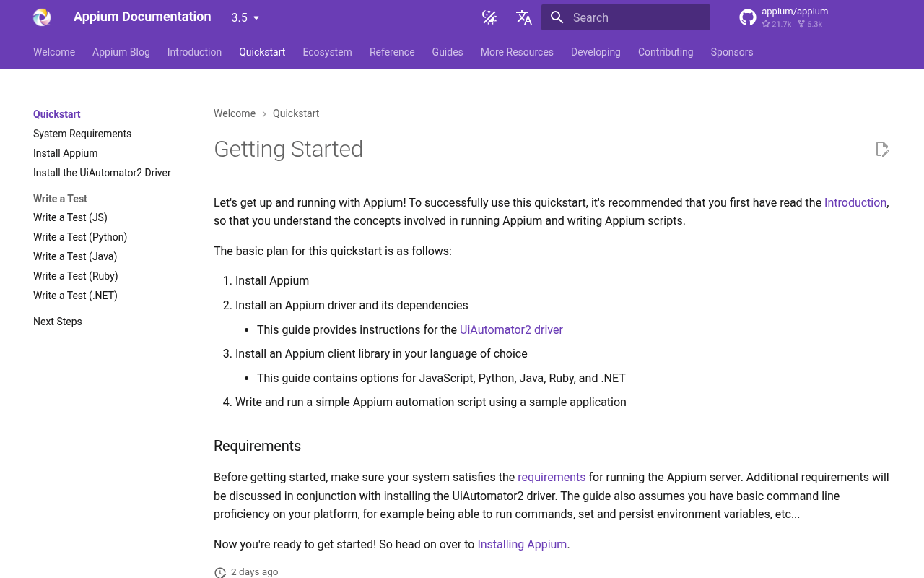This screenshot has height=578, width=924.
Task: Open Install the UiAutomator2 Driver page
Action: (x=102, y=173)
